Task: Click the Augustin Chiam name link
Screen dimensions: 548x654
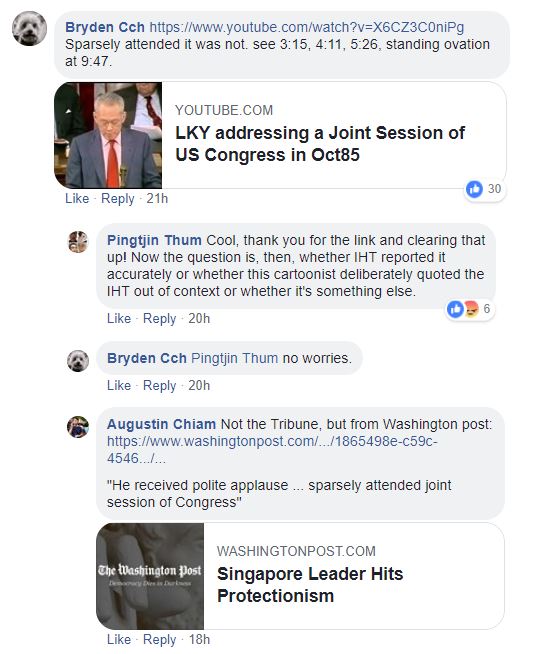Action: tap(161, 424)
